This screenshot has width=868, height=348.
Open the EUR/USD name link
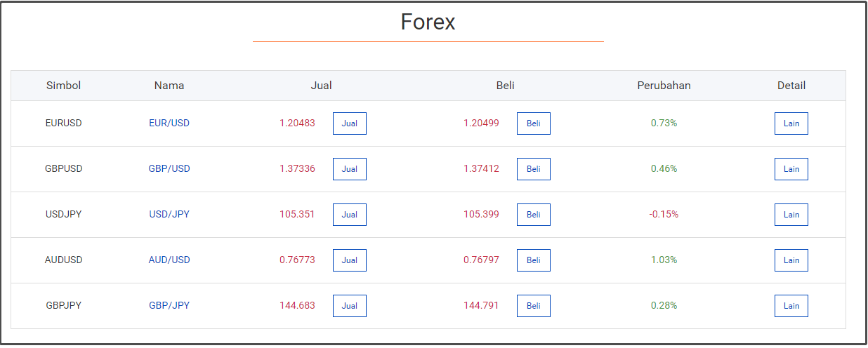[x=169, y=123]
